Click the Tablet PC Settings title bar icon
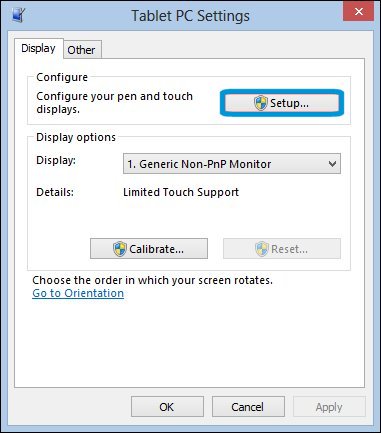Viewport: 381px width, 433px height. point(18,16)
